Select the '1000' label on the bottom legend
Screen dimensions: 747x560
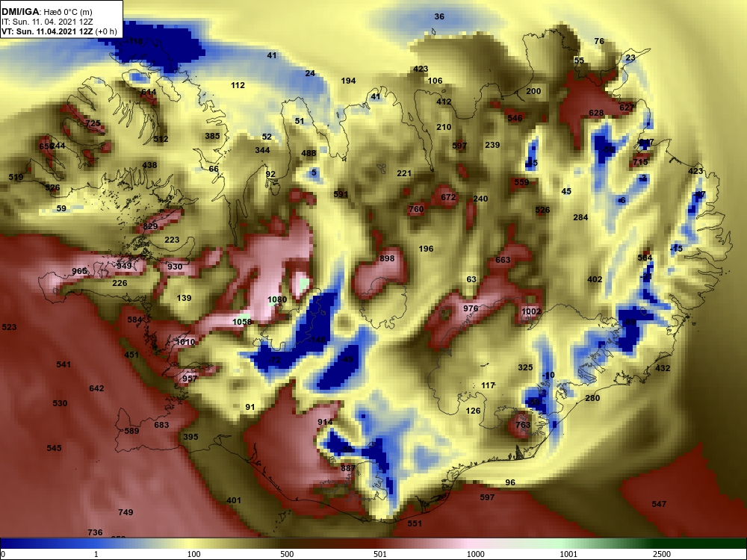coord(475,554)
